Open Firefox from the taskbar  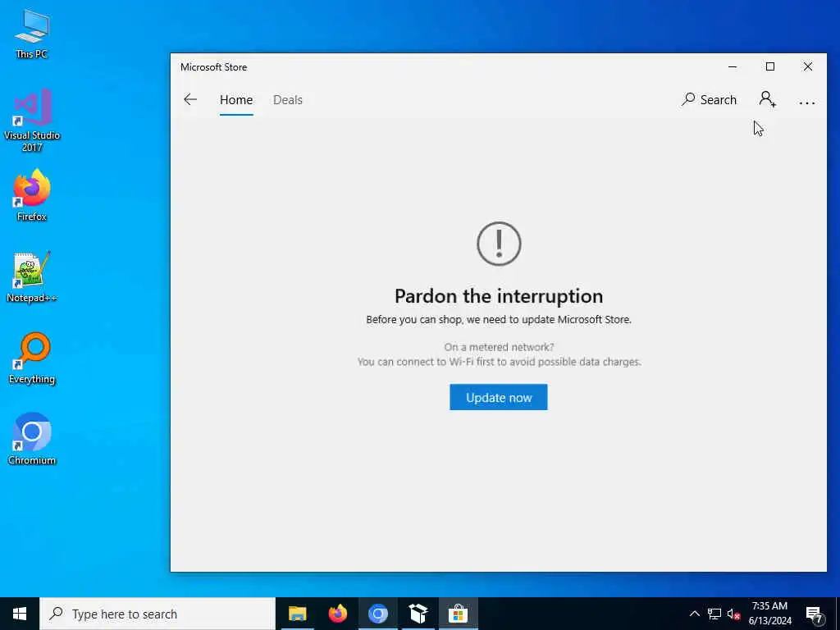pos(337,614)
